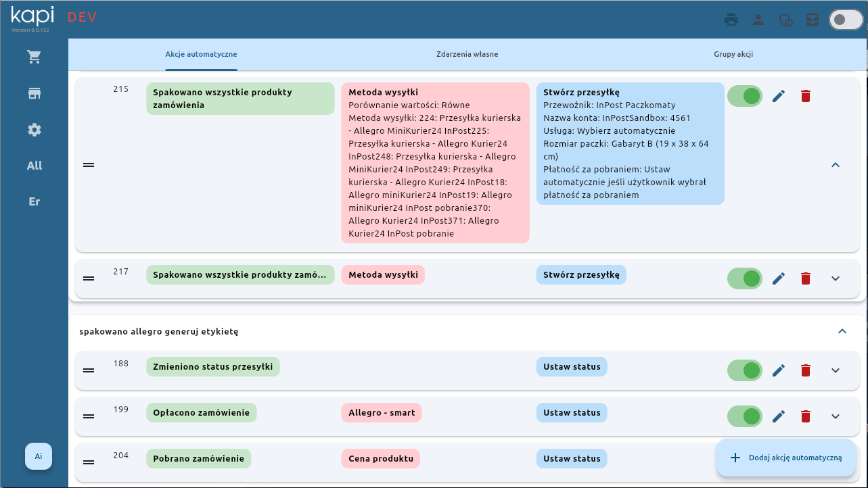Turn off action 188 switch
Screen dimensions: 868x488
(x=745, y=370)
